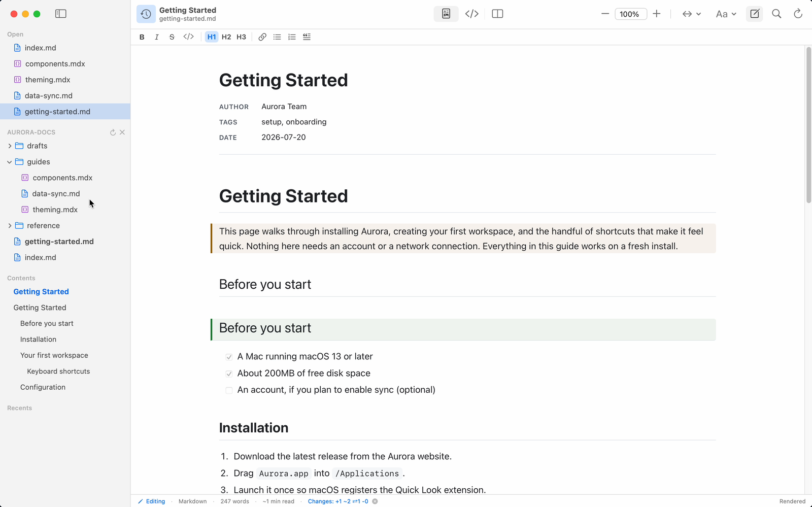Collapse the guides folder

pyautogui.click(x=10, y=162)
